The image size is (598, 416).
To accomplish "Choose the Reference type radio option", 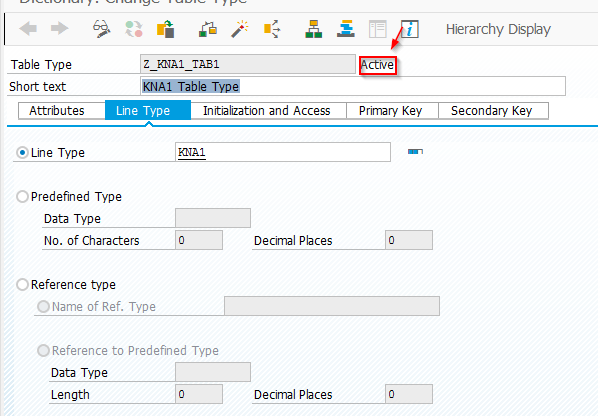I will pyautogui.click(x=22, y=285).
